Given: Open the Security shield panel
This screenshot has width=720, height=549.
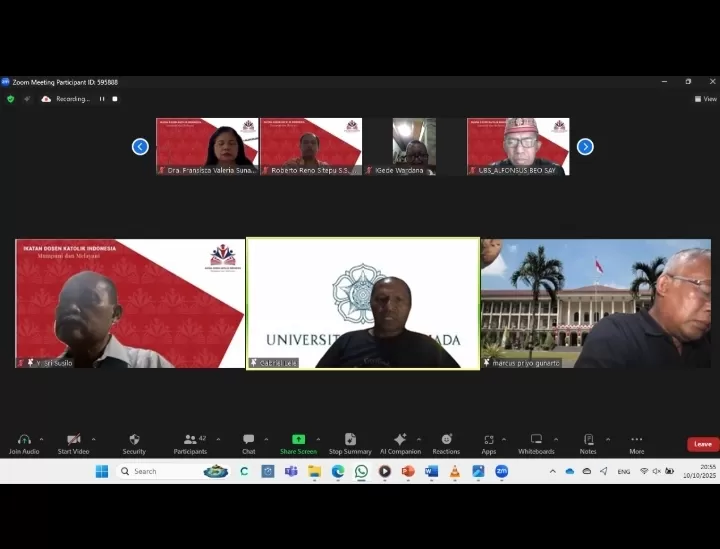Looking at the screenshot, I should click(134, 440).
